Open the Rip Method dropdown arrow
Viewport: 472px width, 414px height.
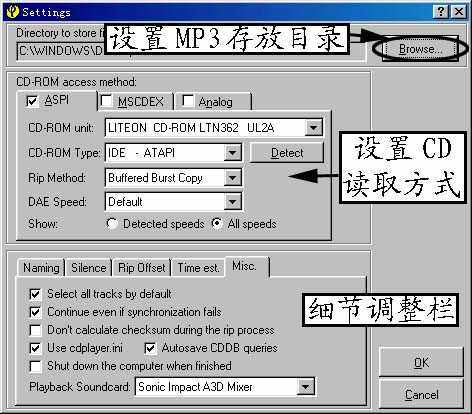tap(232, 178)
